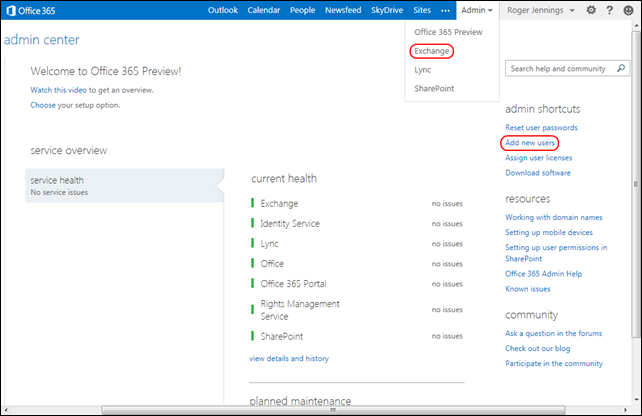
Task: Click Exchange in current health list
Action: tap(279, 203)
